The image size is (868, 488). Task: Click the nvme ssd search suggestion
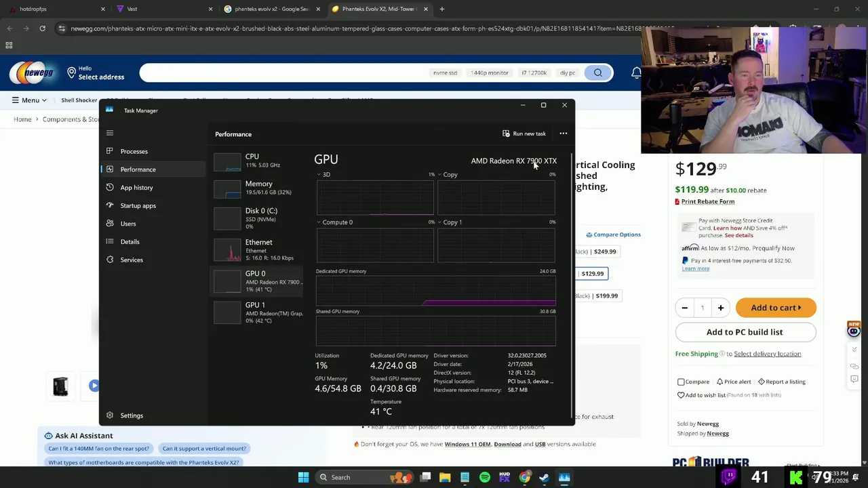[445, 73]
